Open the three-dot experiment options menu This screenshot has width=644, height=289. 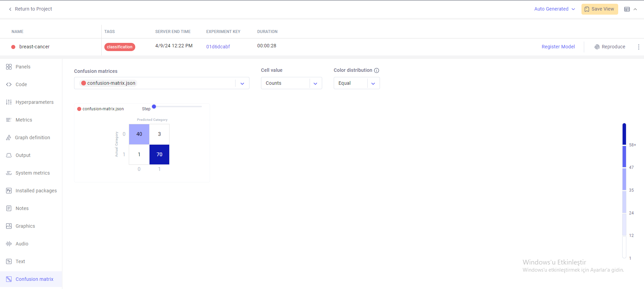[639, 47]
